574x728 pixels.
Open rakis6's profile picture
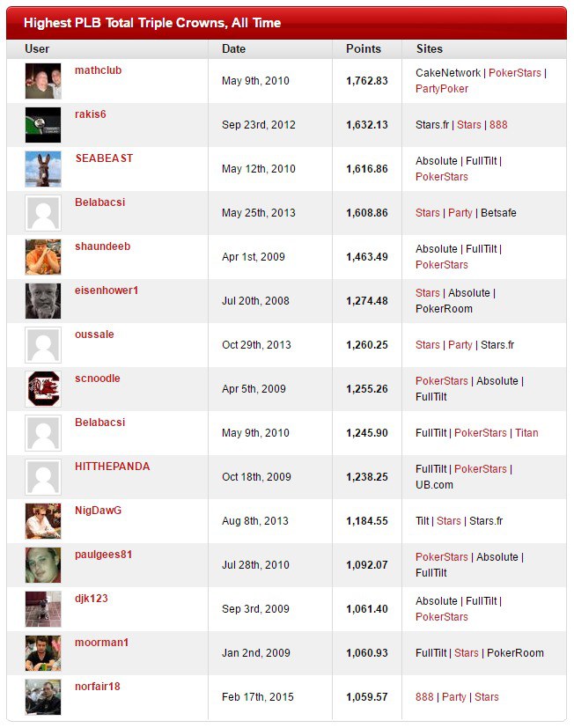tap(43, 125)
